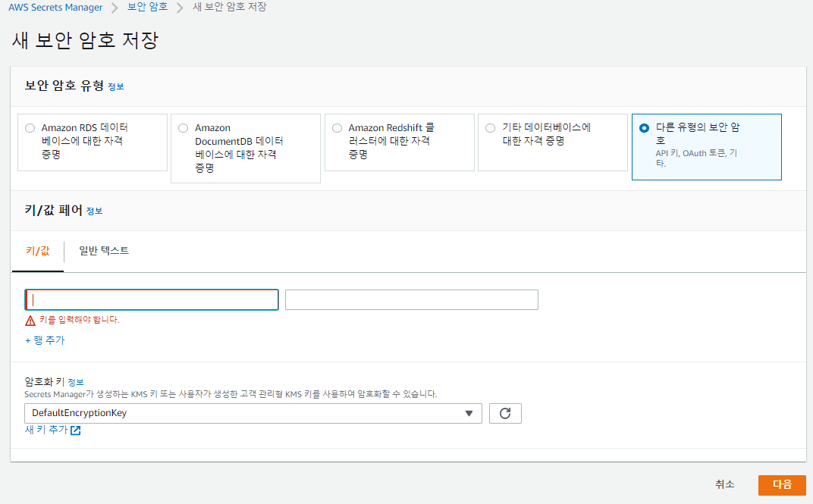Switch to the 키/값 tab
The image size is (813, 504).
tap(37, 251)
